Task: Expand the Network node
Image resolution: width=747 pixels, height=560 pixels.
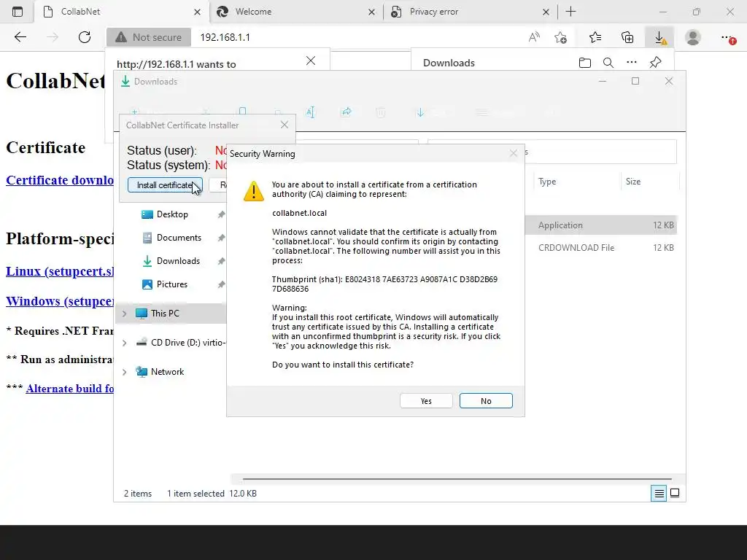Action: [x=124, y=372]
